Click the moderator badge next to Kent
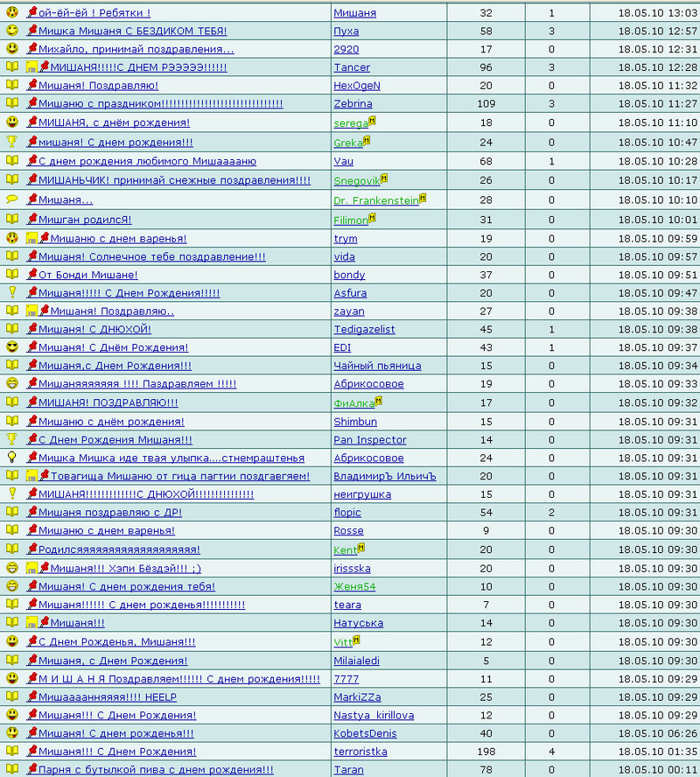Image resolution: width=700 pixels, height=777 pixels. [360, 547]
